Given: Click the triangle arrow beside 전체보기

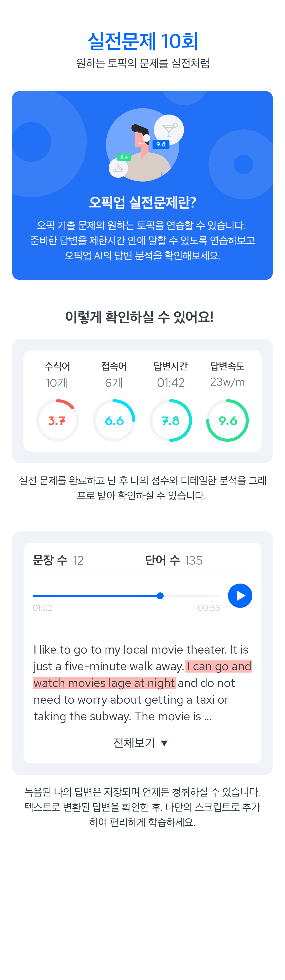Looking at the screenshot, I should [x=164, y=743].
